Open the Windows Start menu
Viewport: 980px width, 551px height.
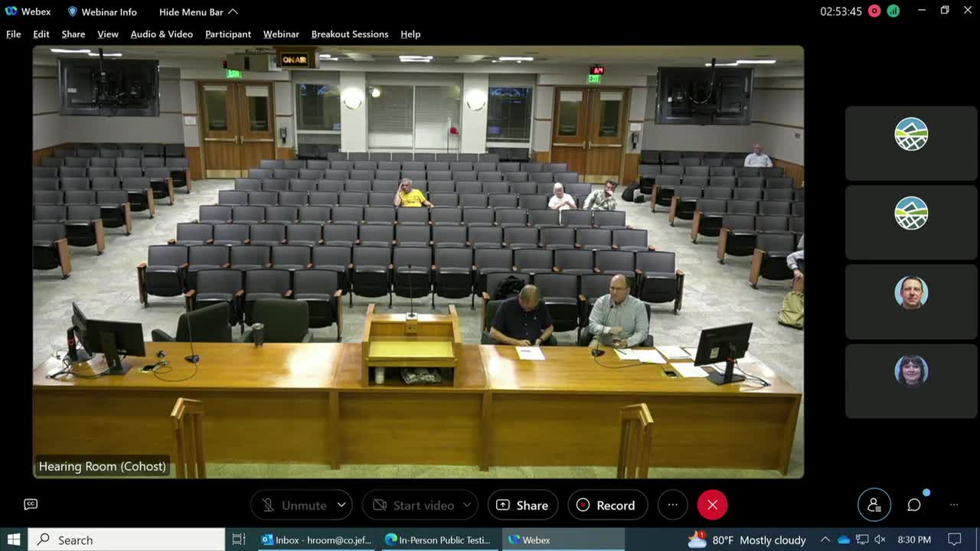tap(14, 540)
